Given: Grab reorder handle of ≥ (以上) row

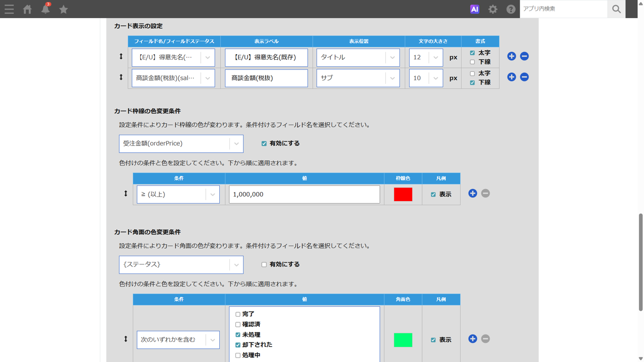Looking at the screenshot, I should [x=126, y=194].
